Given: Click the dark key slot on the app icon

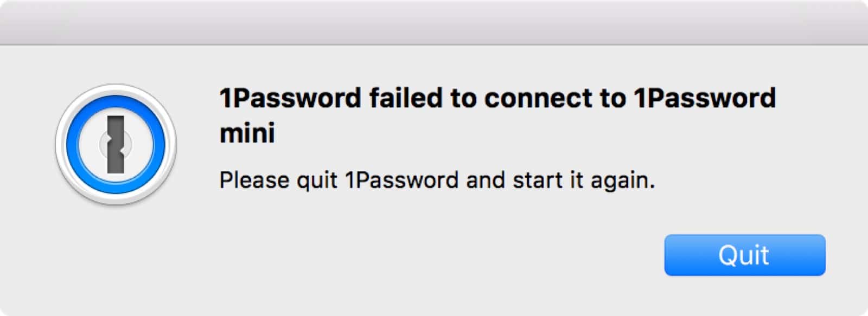Looking at the screenshot, I should [x=116, y=145].
